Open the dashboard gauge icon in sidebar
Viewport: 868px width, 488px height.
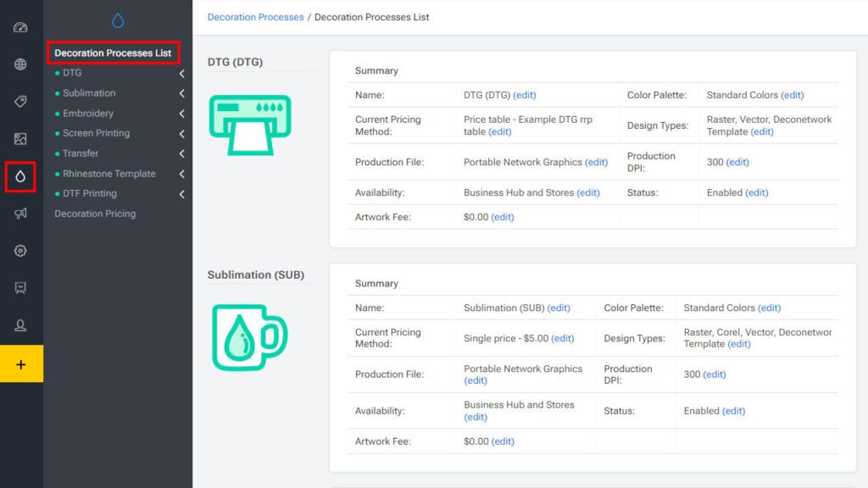pos(20,27)
